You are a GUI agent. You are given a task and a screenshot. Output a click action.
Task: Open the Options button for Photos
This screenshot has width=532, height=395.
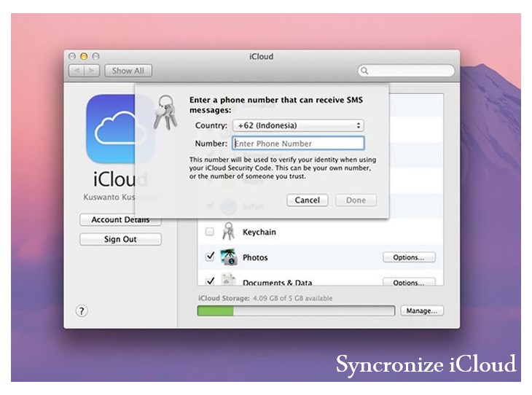click(x=409, y=257)
